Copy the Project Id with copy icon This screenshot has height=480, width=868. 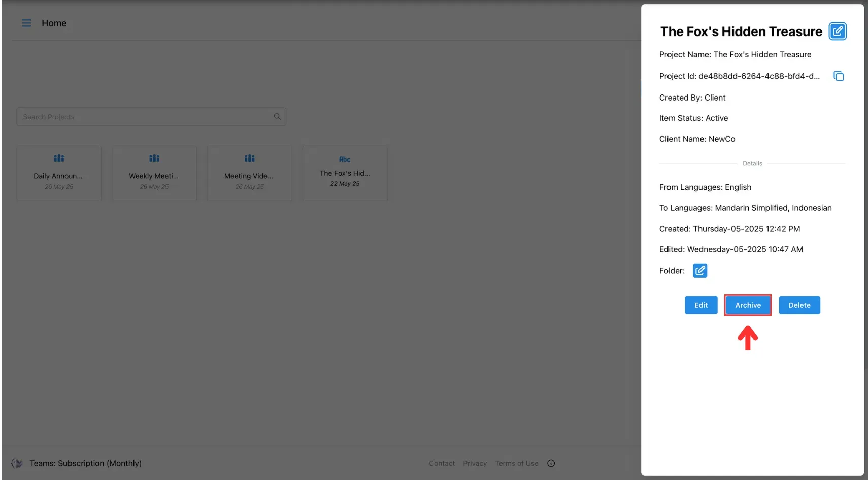coord(839,76)
